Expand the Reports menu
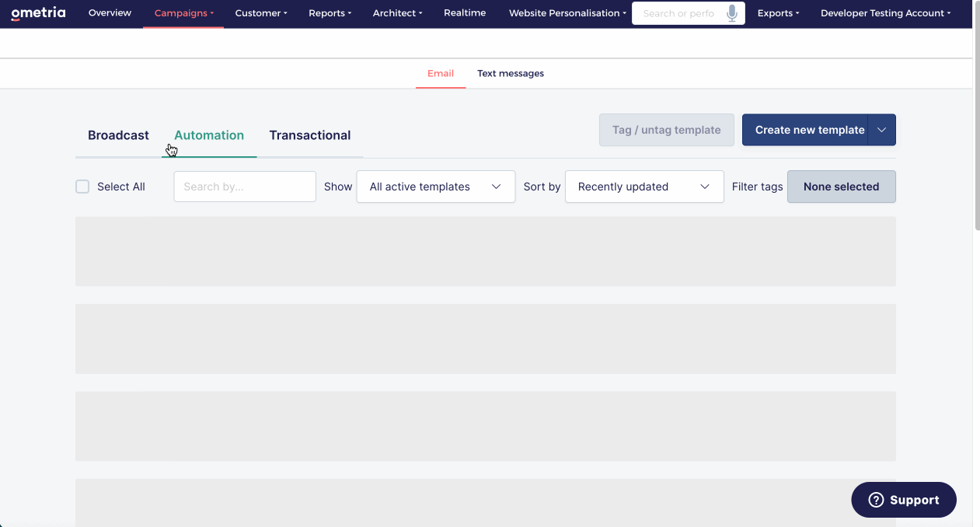Image resolution: width=980 pixels, height=527 pixels. pos(330,13)
